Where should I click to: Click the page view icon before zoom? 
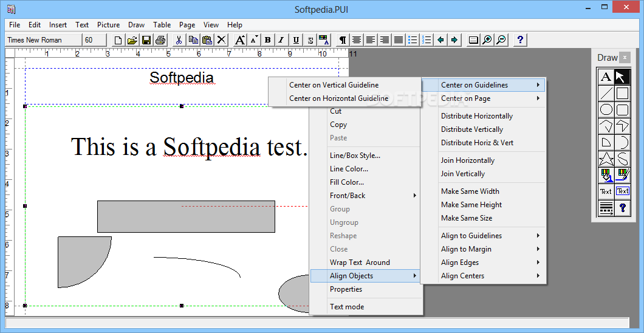[473, 40]
